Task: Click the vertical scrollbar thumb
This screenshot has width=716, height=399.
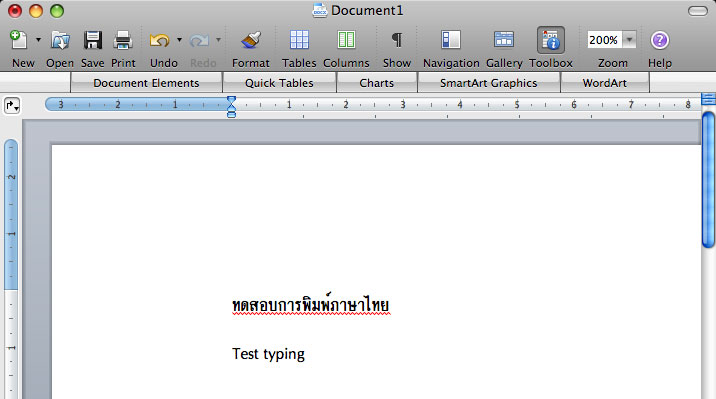Action: tap(709, 180)
